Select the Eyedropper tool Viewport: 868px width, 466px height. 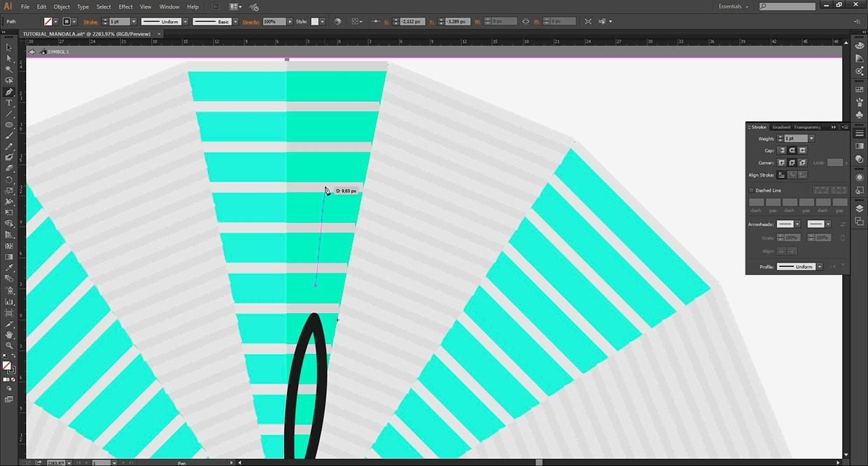[9, 268]
